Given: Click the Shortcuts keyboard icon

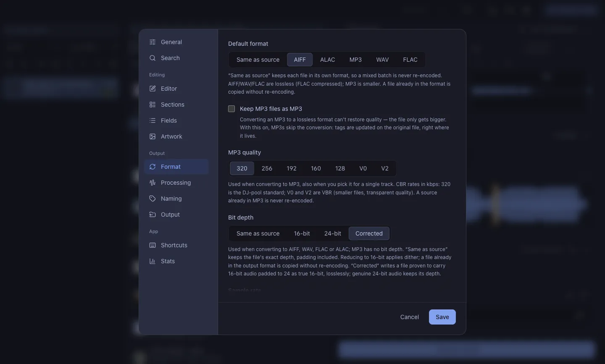Looking at the screenshot, I should coord(153,245).
